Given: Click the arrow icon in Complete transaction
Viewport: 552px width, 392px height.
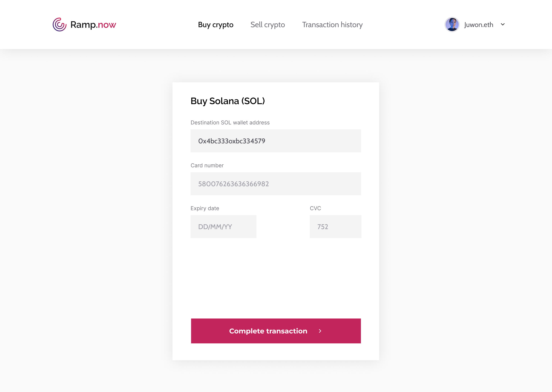Looking at the screenshot, I should pos(320,331).
